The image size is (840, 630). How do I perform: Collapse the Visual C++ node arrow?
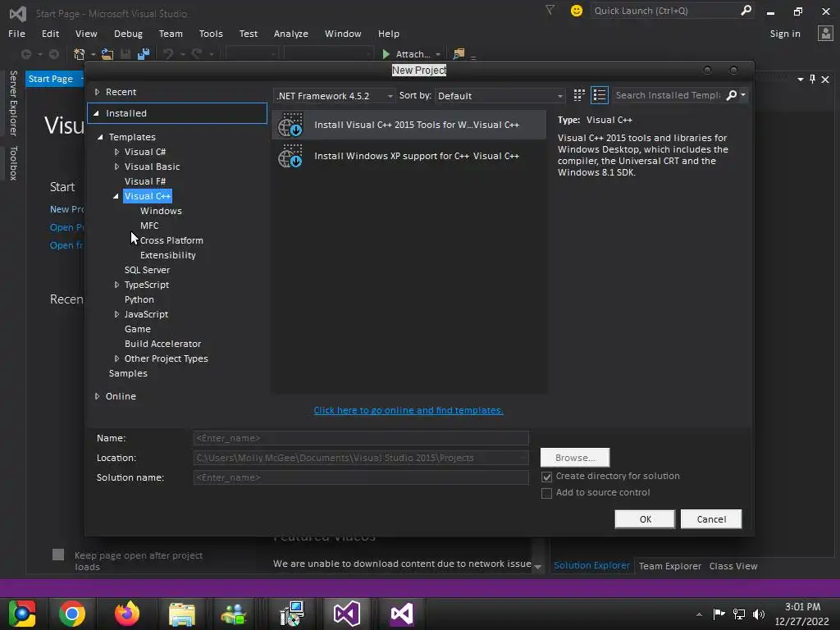click(x=116, y=196)
